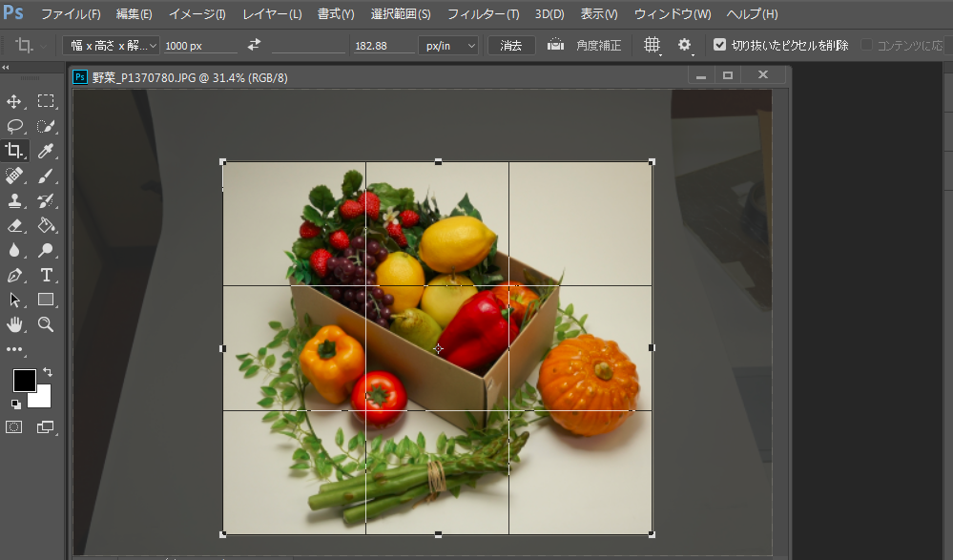Select the Blur tool

click(x=14, y=250)
